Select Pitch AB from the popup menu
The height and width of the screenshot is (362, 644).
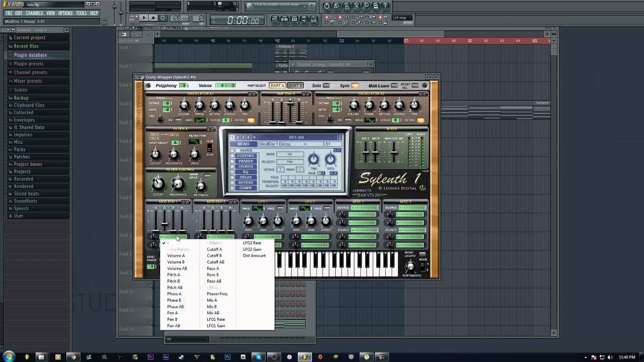pyautogui.click(x=175, y=288)
